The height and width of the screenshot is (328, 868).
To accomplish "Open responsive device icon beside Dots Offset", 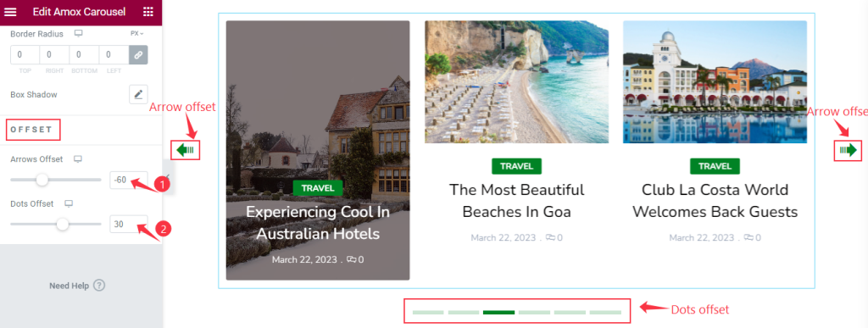I will point(69,203).
